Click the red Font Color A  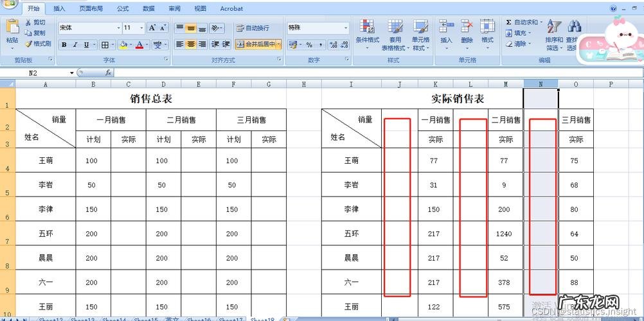[x=139, y=45]
